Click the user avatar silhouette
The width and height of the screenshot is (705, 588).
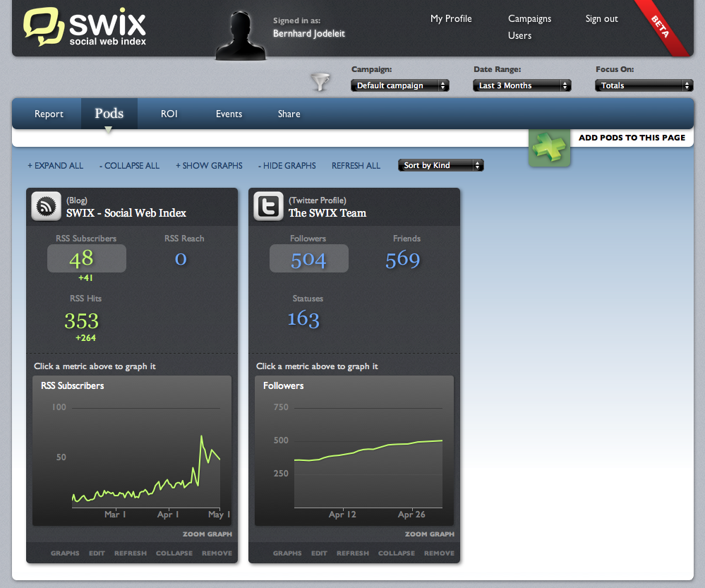tap(241, 36)
